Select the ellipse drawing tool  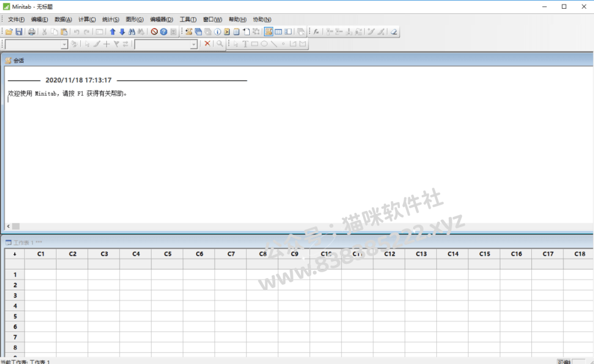264,44
